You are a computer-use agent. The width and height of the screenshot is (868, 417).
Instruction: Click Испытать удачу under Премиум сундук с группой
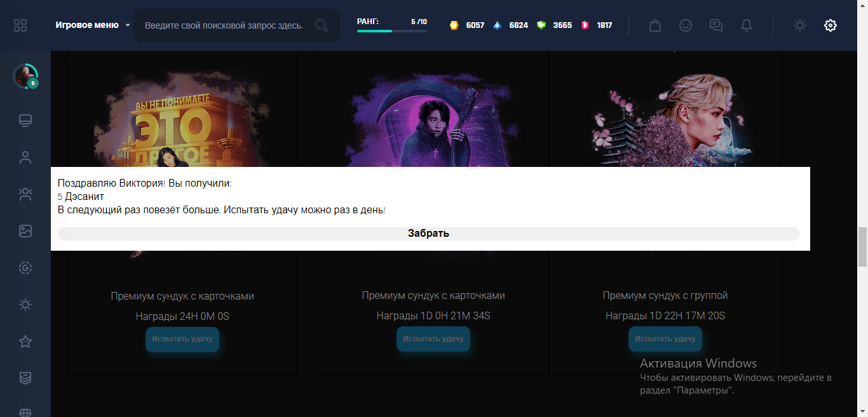click(x=665, y=339)
